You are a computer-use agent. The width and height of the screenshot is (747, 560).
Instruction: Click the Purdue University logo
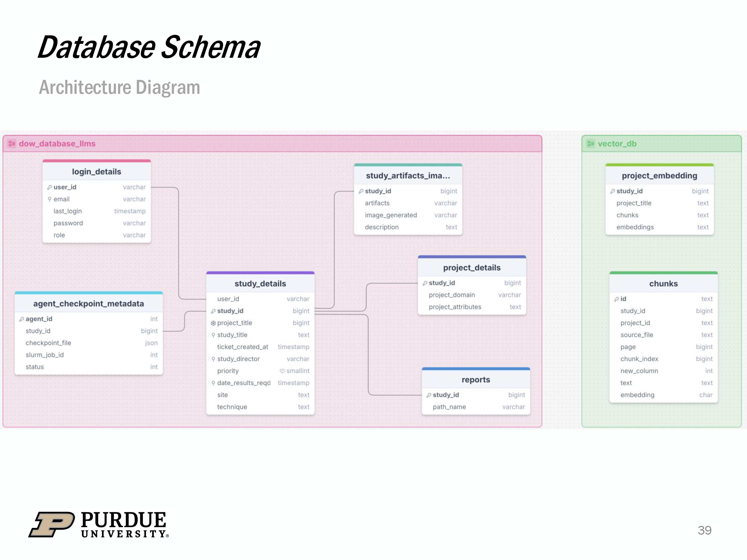pos(99,524)
